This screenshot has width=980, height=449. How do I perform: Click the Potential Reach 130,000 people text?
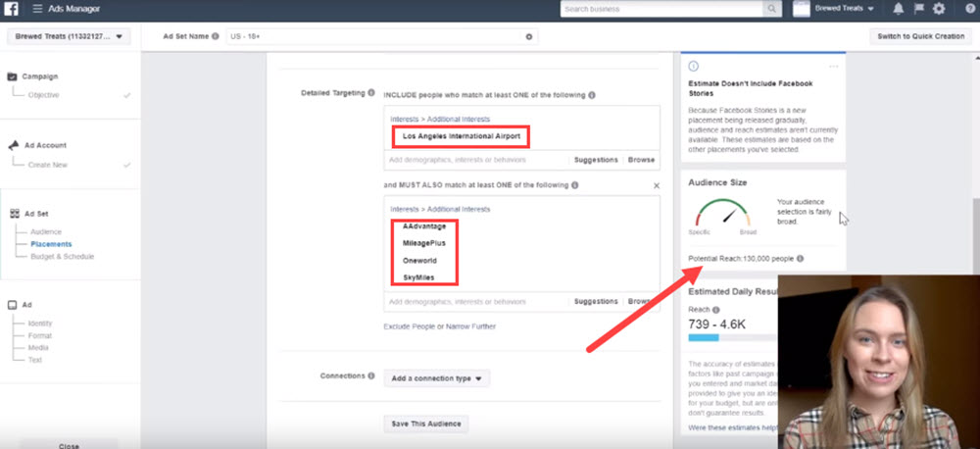click(x=741, y=258)
